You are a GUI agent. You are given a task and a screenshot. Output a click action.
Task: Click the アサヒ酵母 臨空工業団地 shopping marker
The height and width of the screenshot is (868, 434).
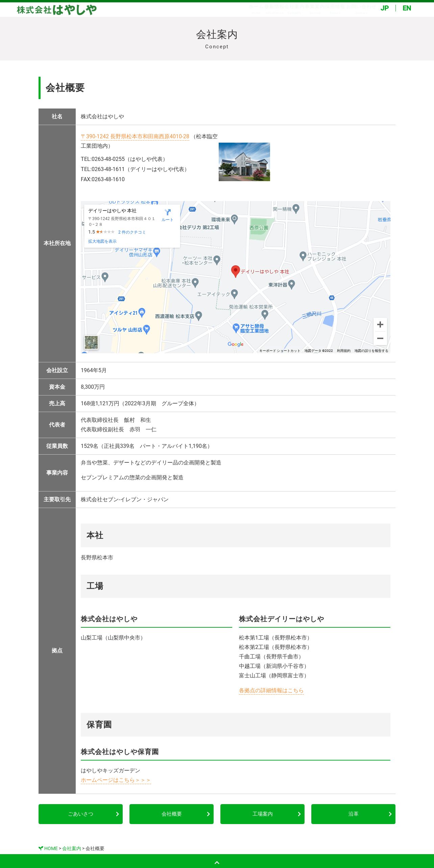[236, 328]
